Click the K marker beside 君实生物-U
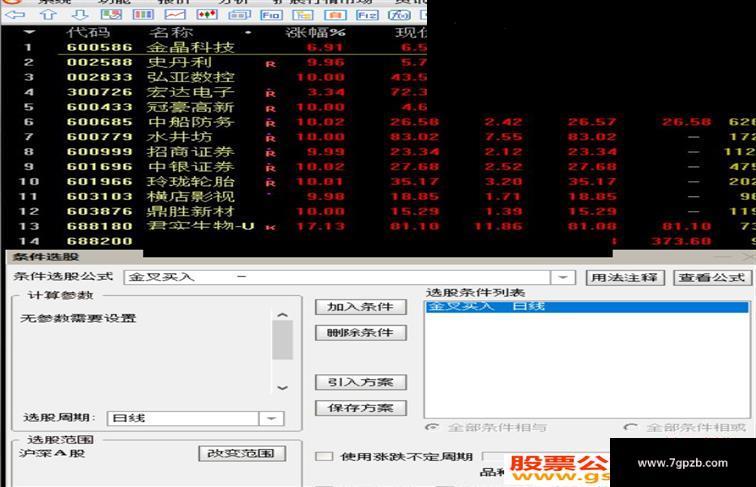The image size is (756, 487). click(x=270, y=228)
